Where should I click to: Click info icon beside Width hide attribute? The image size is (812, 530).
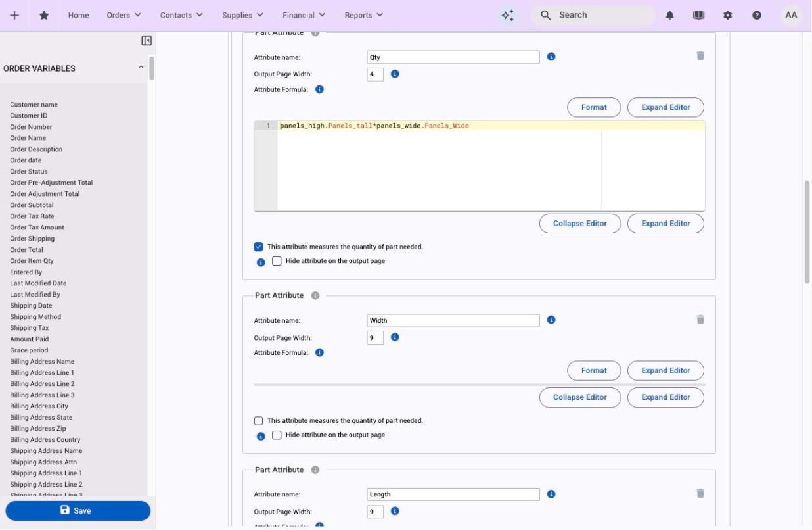pyautogui.click(x=261, y=436)
